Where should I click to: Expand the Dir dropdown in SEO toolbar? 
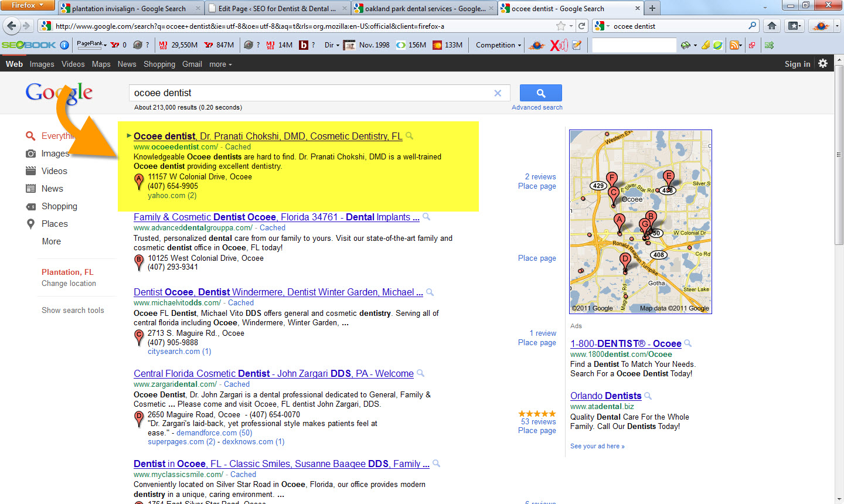point(332,45)
